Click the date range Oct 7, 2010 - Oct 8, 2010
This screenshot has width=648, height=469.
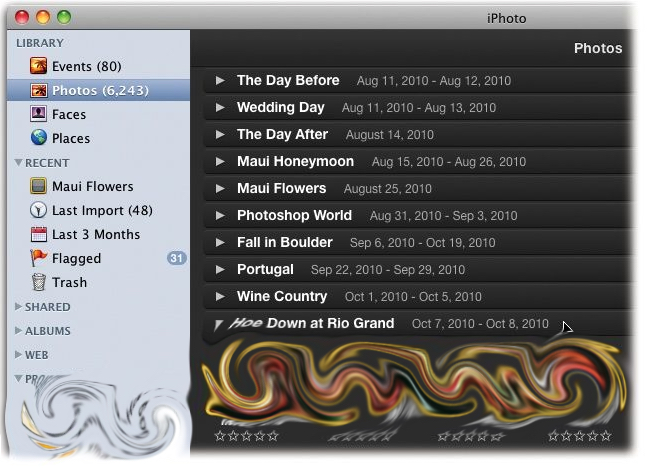coord(480,324)
